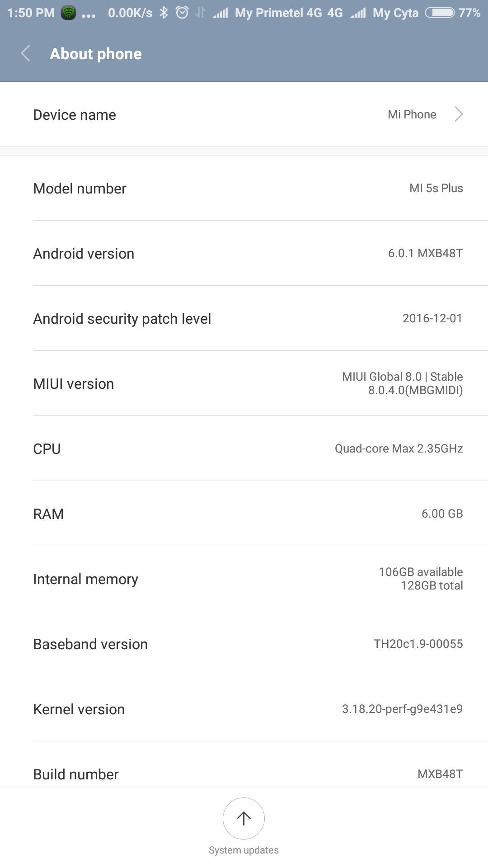Tap the back arrow icon

pos(26,53)
